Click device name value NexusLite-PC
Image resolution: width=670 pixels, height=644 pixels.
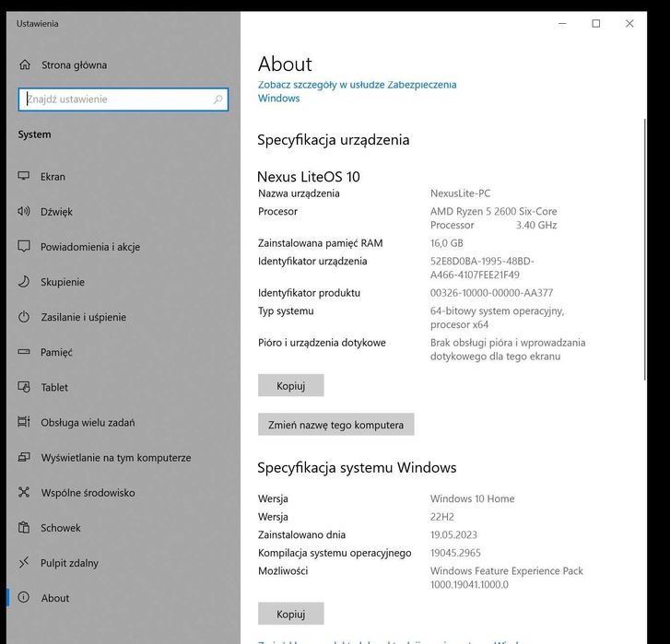pos(460,193)
